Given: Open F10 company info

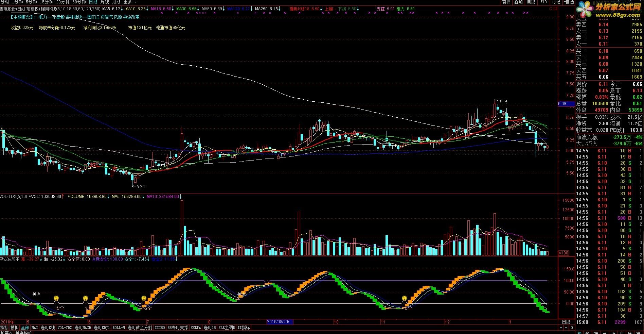Looking at the screenshot, I should click(544, 2).
